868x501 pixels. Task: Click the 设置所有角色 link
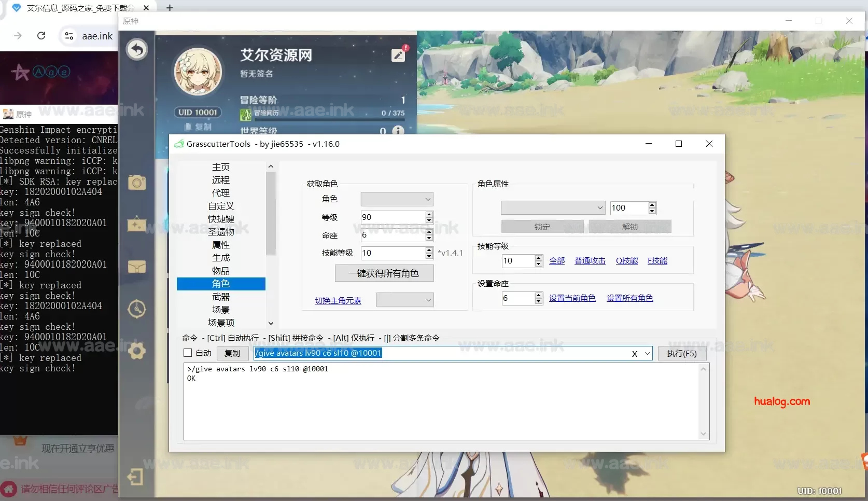[x=630, y=298]
